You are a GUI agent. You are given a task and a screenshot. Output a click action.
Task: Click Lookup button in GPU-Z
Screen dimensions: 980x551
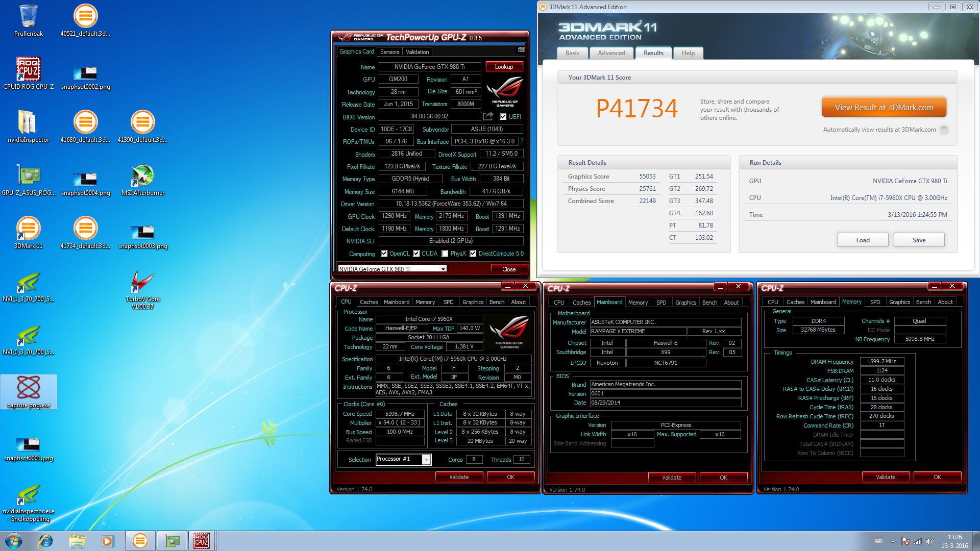click(x=504, y=67)
